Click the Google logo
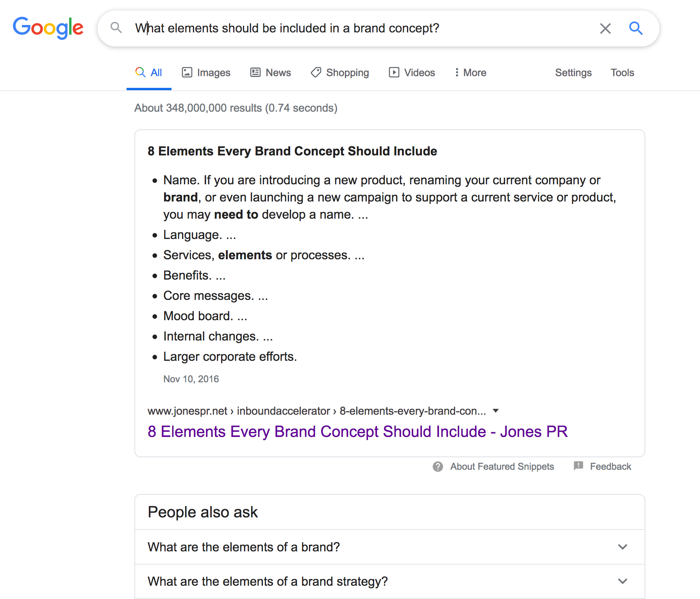The height and width of the screenshot is (599, 700). (x=48, y=28)
